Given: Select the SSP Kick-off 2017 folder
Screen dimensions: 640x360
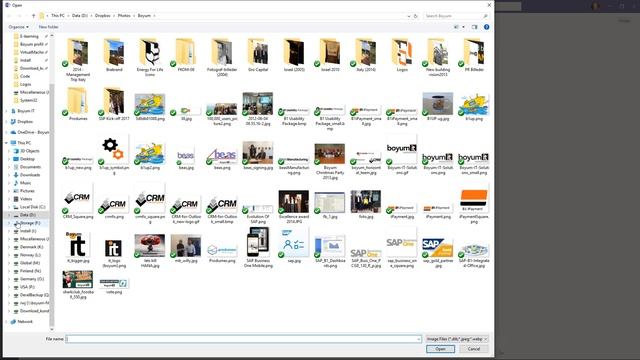Looking at the screenshot, I should click(x=114, y=104).
